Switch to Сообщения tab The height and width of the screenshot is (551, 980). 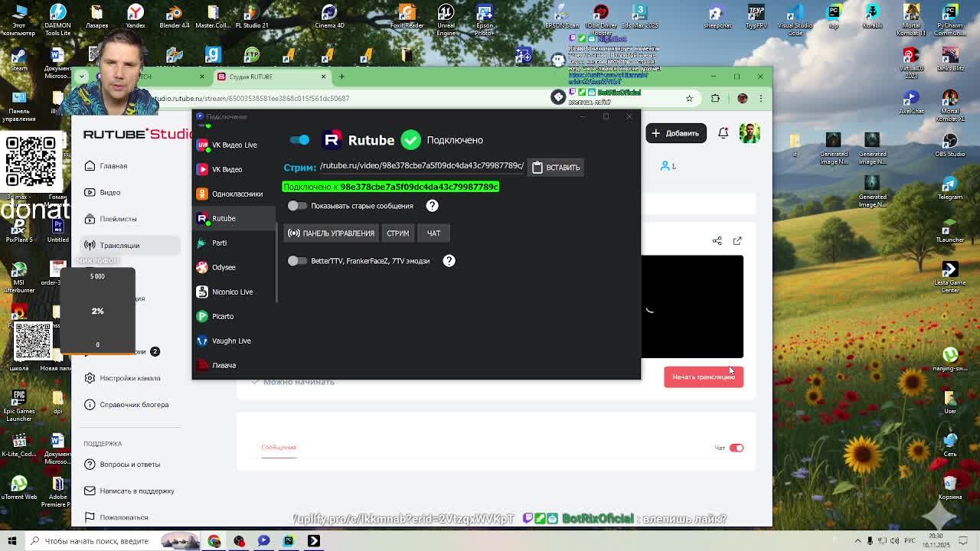click(279, 448)
